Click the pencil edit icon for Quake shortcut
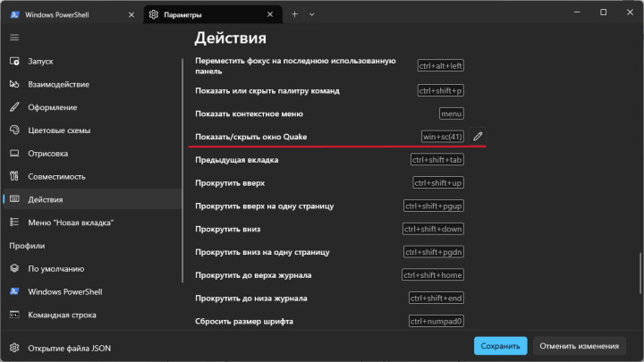The height and width of the screenshot is (362, 644). (479, 136)
